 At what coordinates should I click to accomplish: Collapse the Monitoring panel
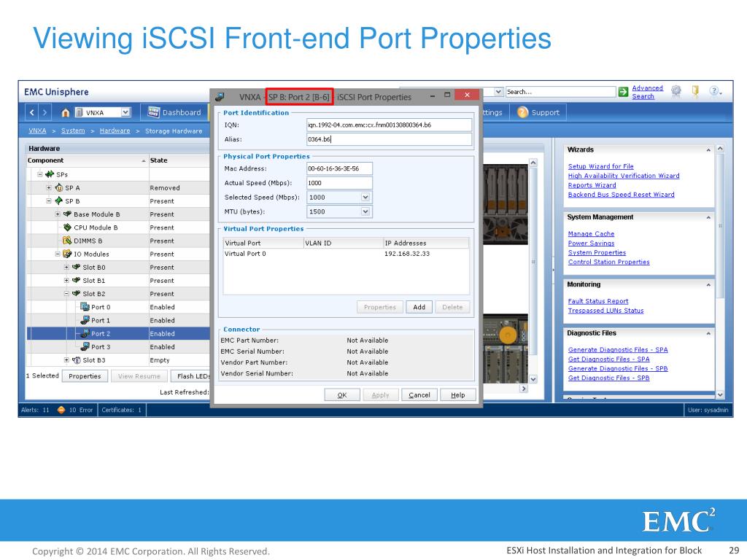708,285
